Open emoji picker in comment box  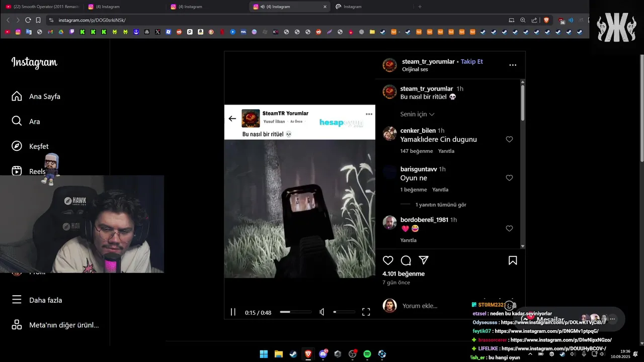click(509, 306)
